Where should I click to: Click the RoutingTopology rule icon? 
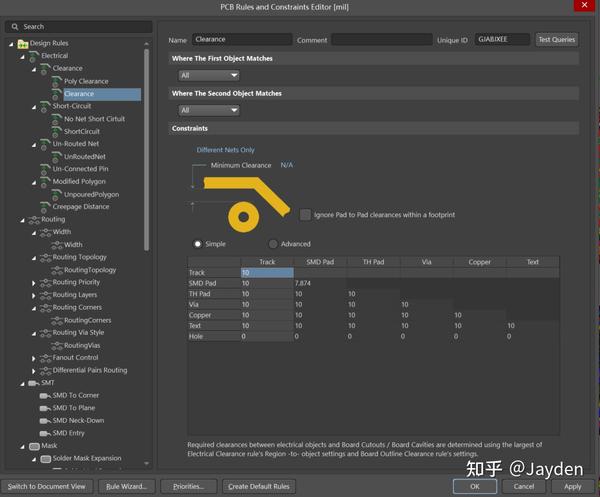pyautogui.click(x=57, y=270)
